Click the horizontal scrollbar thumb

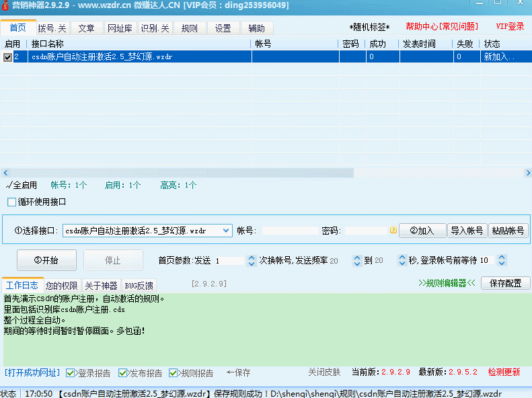[182, 173]
